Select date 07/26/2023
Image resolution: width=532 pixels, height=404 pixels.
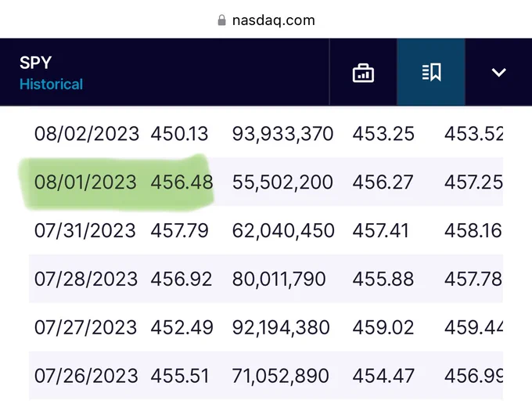point(86,376)
